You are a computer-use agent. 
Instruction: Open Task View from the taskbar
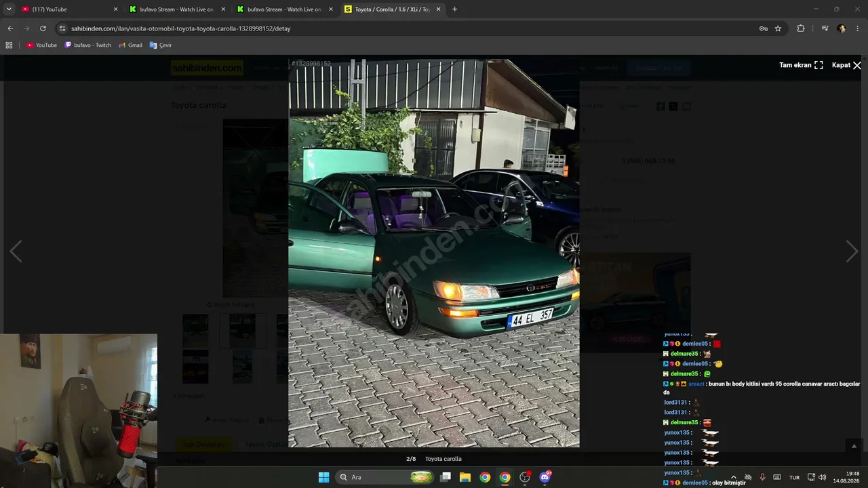tap(446, 477)
